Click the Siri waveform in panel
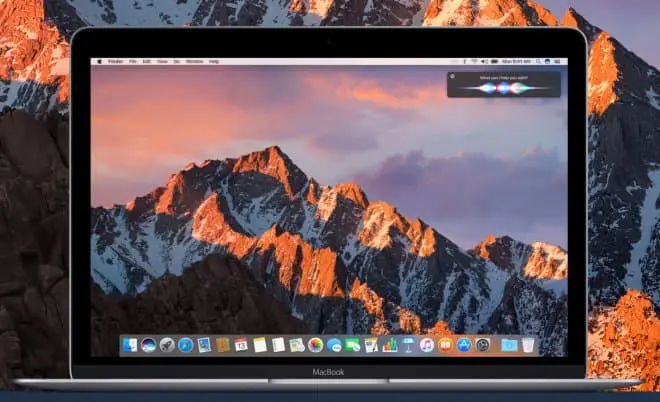 tap(504, 88)
